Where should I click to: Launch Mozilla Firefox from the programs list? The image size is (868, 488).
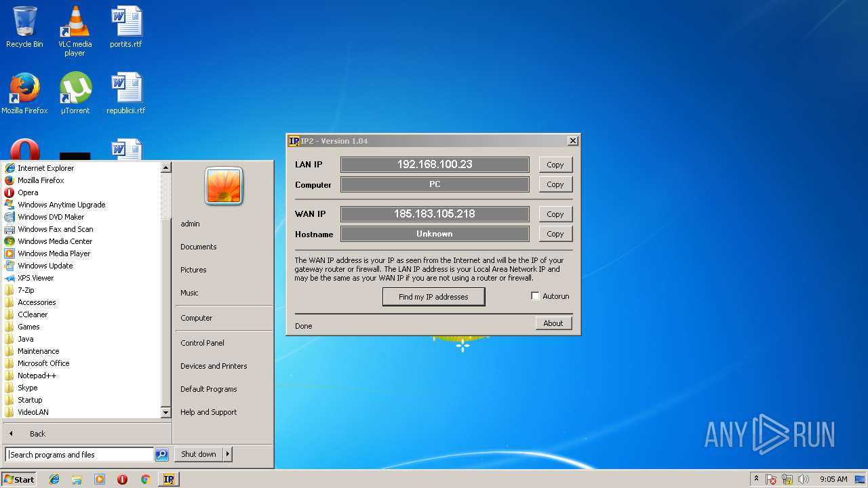41,180
